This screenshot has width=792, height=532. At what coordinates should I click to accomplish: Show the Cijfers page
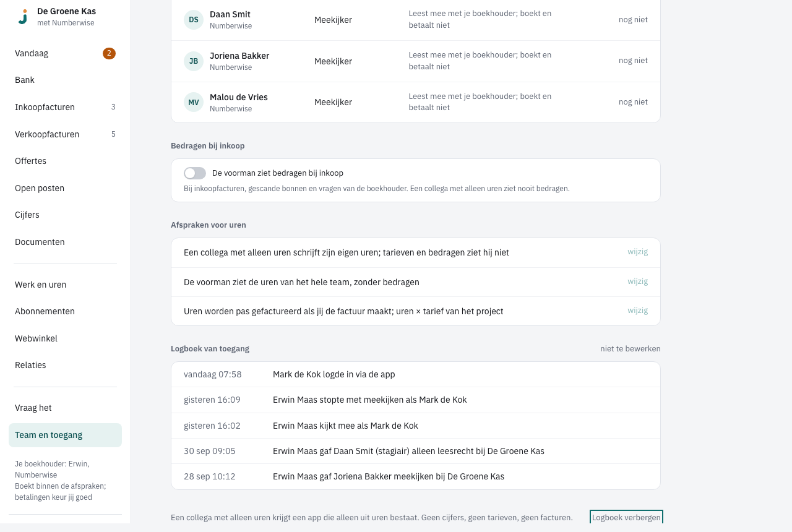pyautogui.click(x=65, y=215)
